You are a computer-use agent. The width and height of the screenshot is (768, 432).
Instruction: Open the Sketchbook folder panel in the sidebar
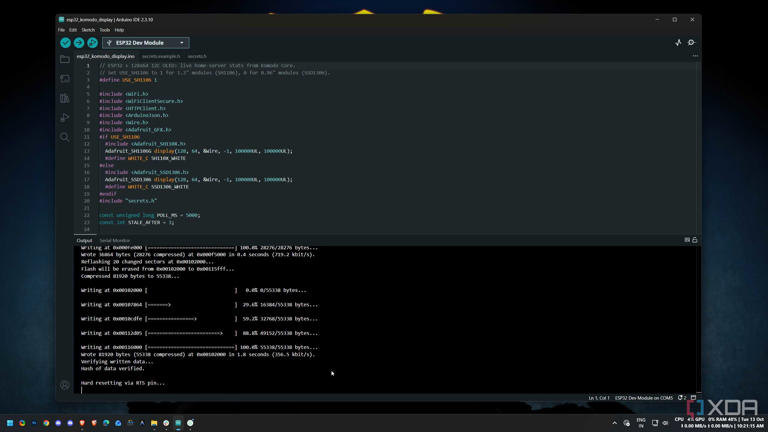pos(65,59)
